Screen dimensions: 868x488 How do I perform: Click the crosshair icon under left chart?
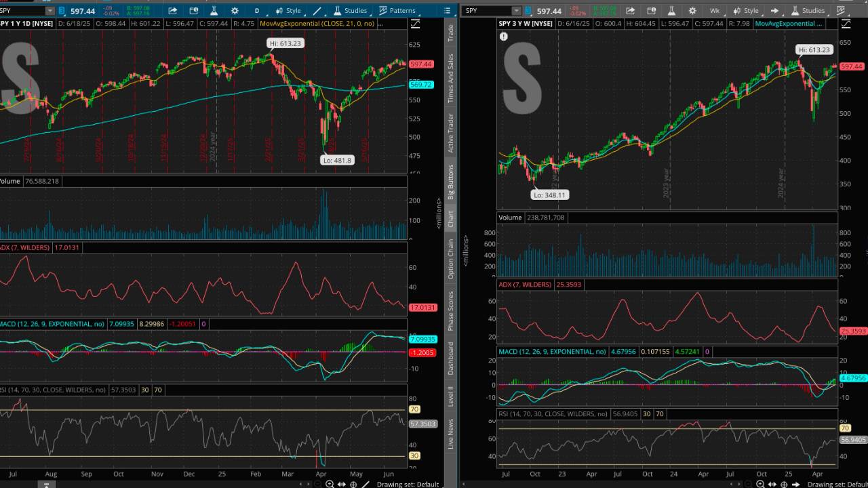(353, 484)
